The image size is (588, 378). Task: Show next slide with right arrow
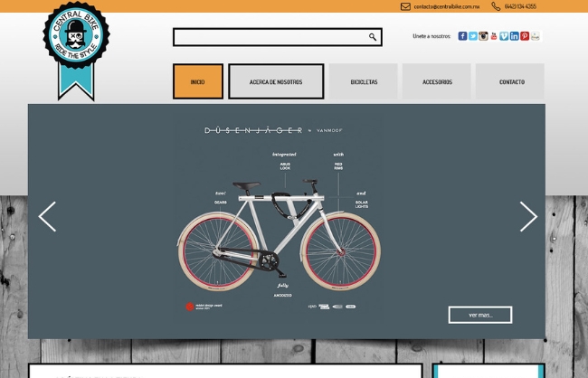click(x=528, y=216)
